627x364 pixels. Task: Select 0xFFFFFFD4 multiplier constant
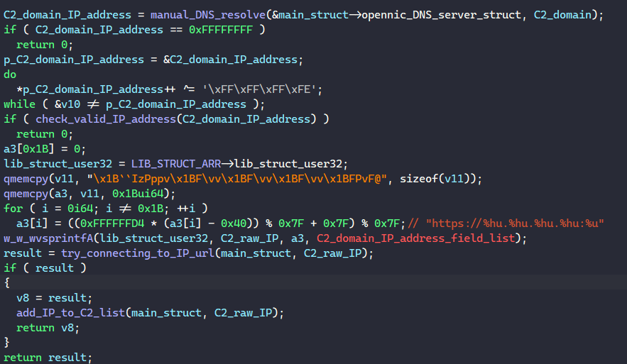click(x=112, y=224)
